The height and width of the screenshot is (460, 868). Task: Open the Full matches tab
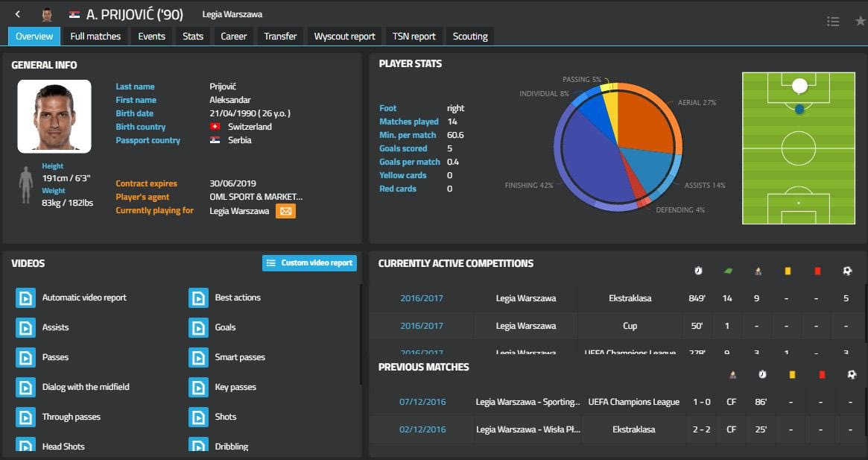click(95, 36)
